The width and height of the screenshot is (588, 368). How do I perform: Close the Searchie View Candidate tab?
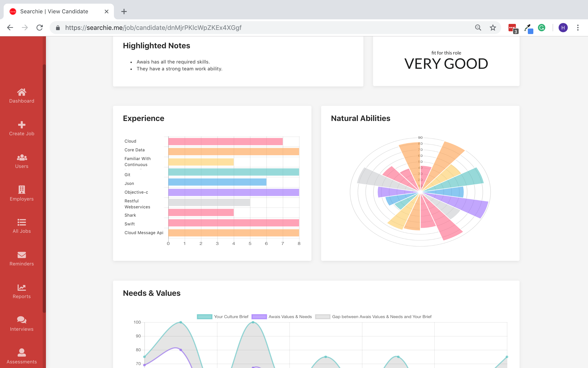coord(106,11)
